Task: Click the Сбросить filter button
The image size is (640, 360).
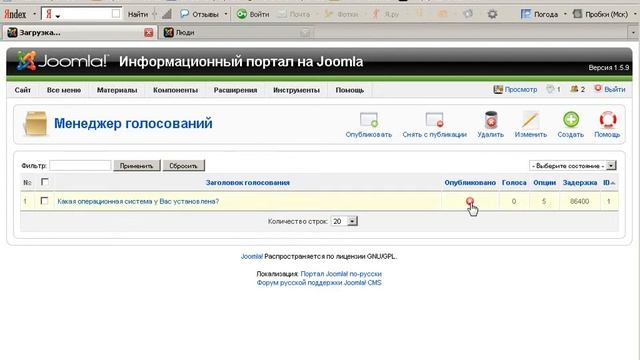Action: coord(183,166)
